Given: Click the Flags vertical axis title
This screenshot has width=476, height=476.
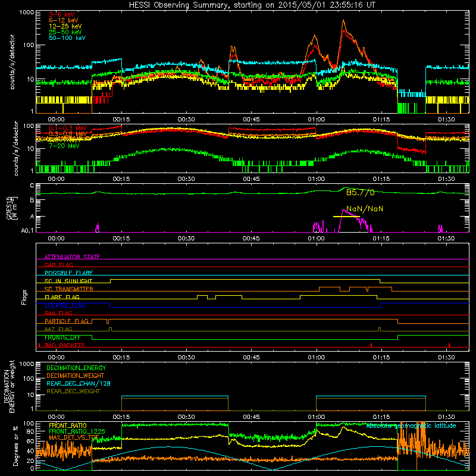Looking at the screenshot, I should (24, 297).
